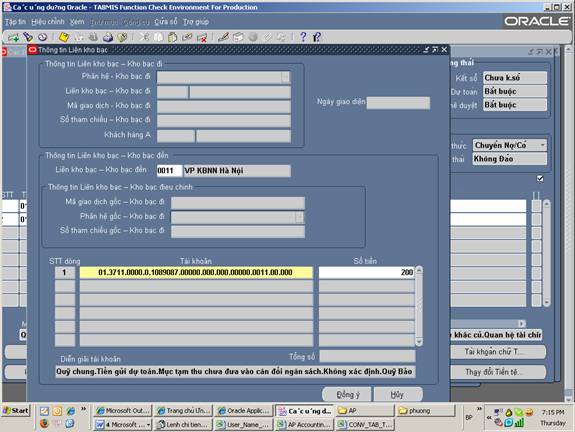The image size is (575, 432).
Task: Switch to Oracle Applic... taskbar window
Action: [244, 411]
